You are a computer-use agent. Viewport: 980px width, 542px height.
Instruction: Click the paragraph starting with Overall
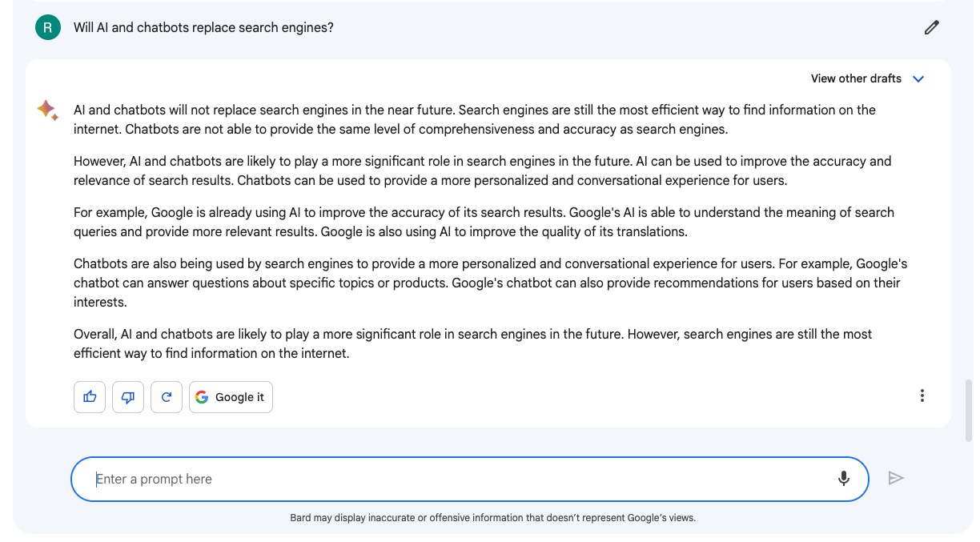pos(472,343)
